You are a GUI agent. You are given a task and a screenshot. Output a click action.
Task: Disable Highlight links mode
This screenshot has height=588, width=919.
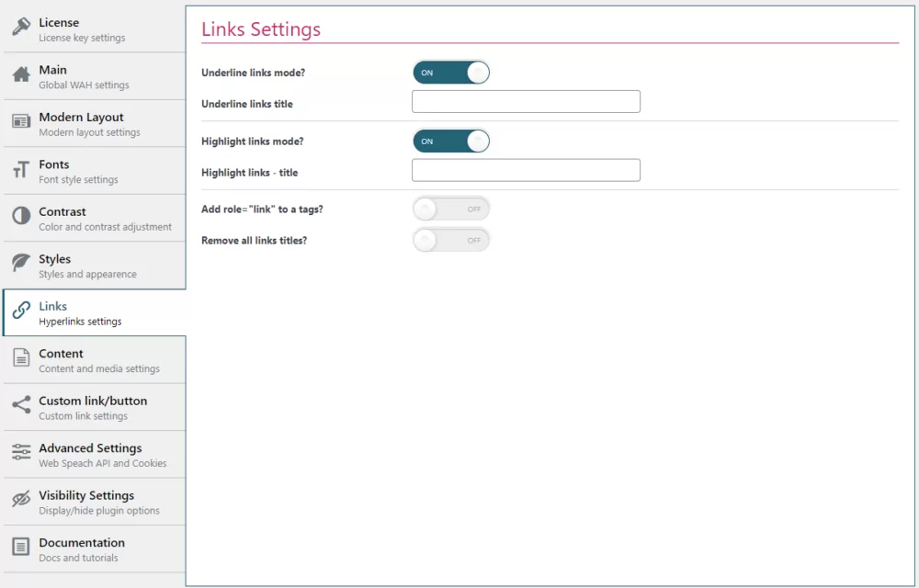(450, 140)
